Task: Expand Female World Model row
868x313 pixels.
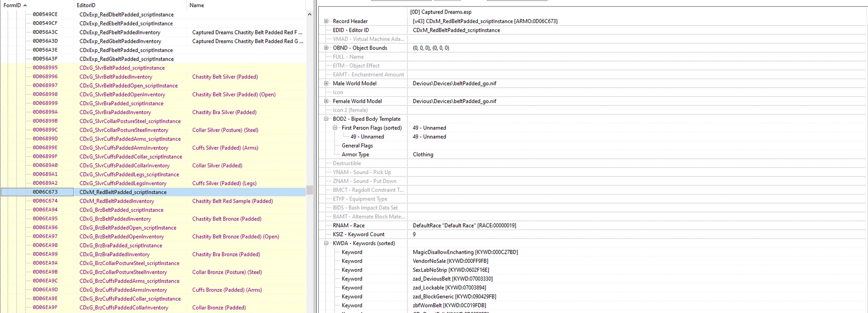Action: pyautogui.click(x=326, y=101)
